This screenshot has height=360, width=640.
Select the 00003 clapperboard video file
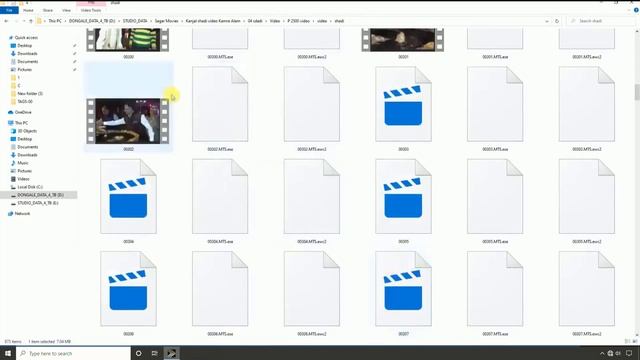(x=403, y=104)
